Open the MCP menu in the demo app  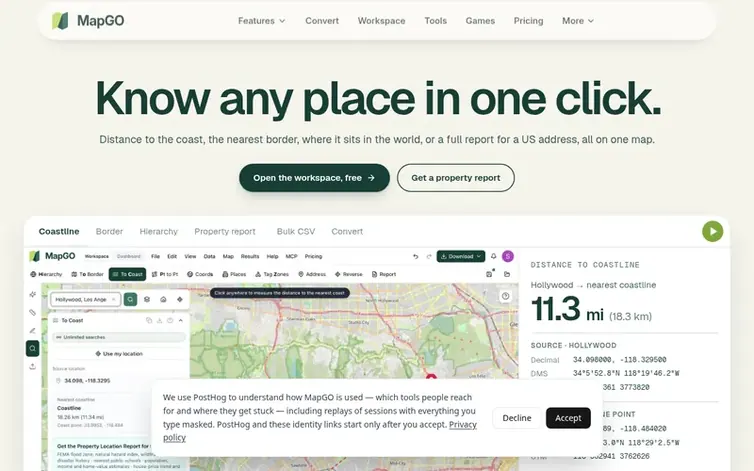291,256
